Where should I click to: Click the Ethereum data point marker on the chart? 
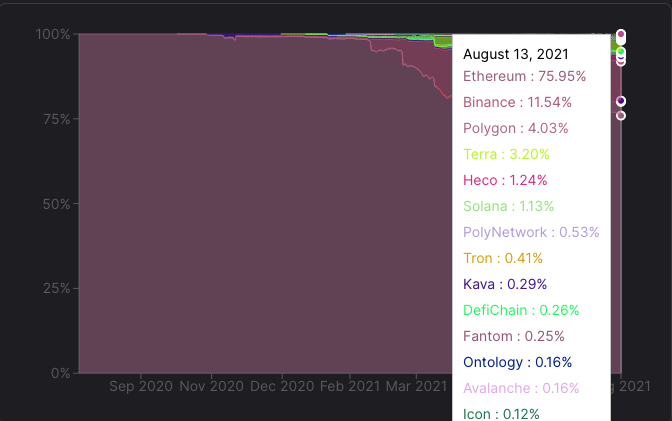pos(621,116)
